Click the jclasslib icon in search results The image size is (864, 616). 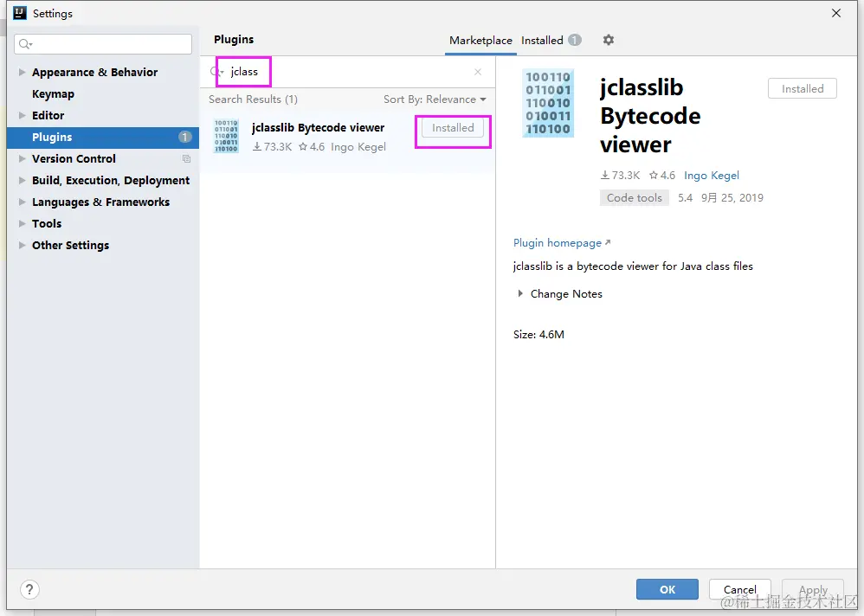point(226,136)
